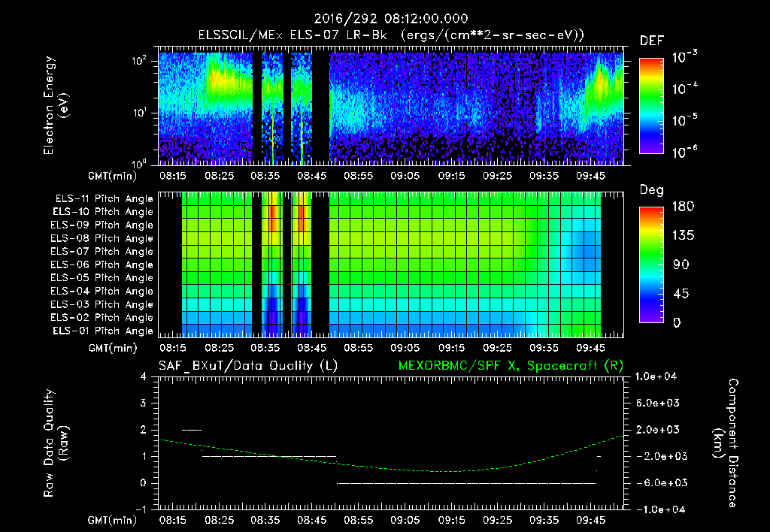
Task: Click the data quality level 1 line segment
Action: click(x=270, y=456)
